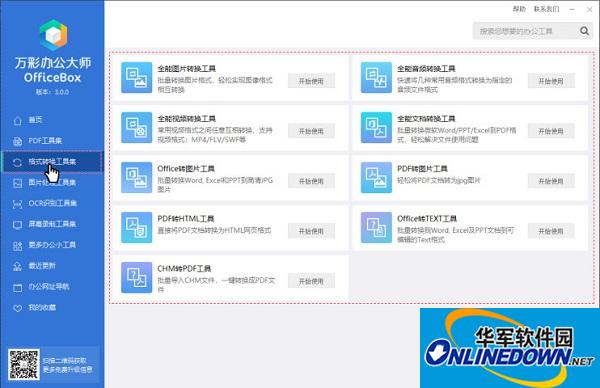Click the 全能文档转换工具 title text
This screenshot has height=388, width=600.
426,119
